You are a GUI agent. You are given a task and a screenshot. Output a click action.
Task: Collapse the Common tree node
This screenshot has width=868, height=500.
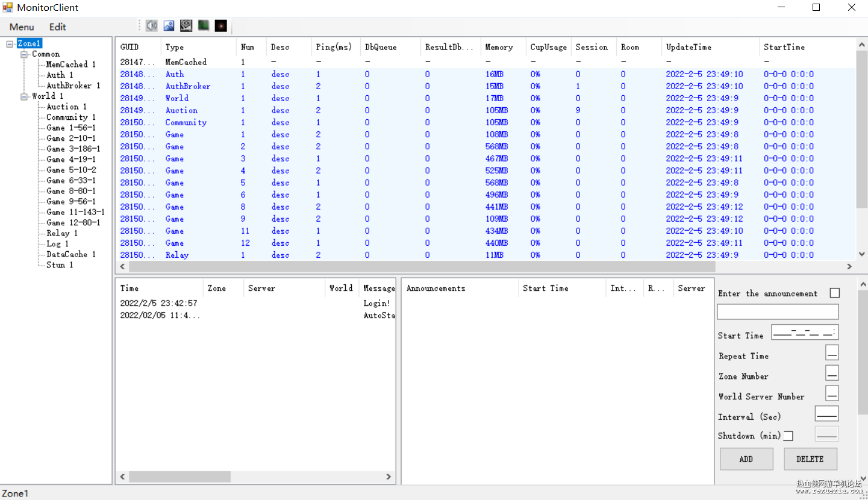tap(24, 54)
